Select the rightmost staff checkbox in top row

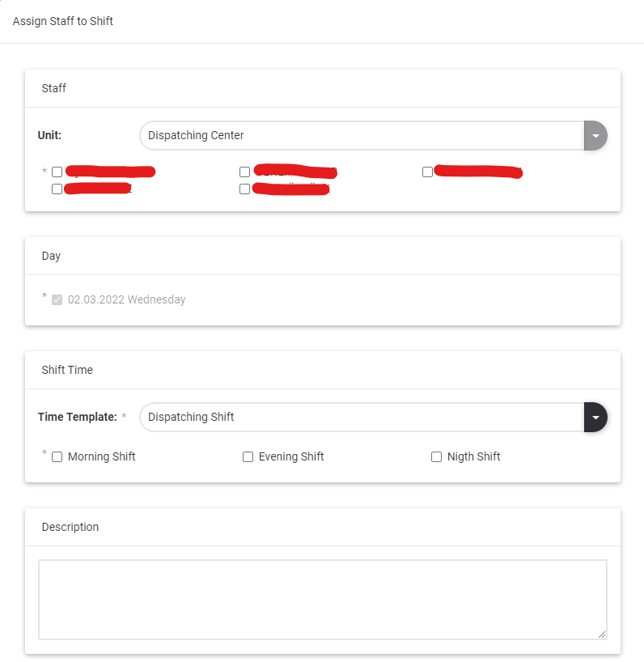click(428, 172)
